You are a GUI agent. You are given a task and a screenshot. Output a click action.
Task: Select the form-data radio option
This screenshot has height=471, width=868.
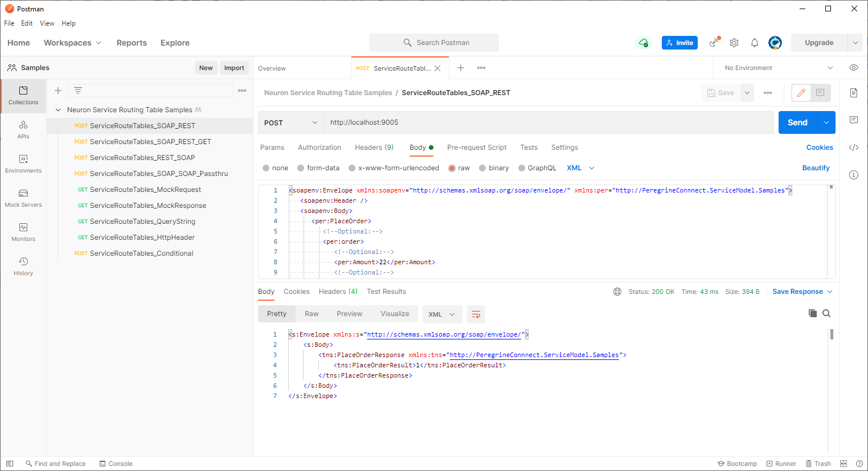pos(318,168)
